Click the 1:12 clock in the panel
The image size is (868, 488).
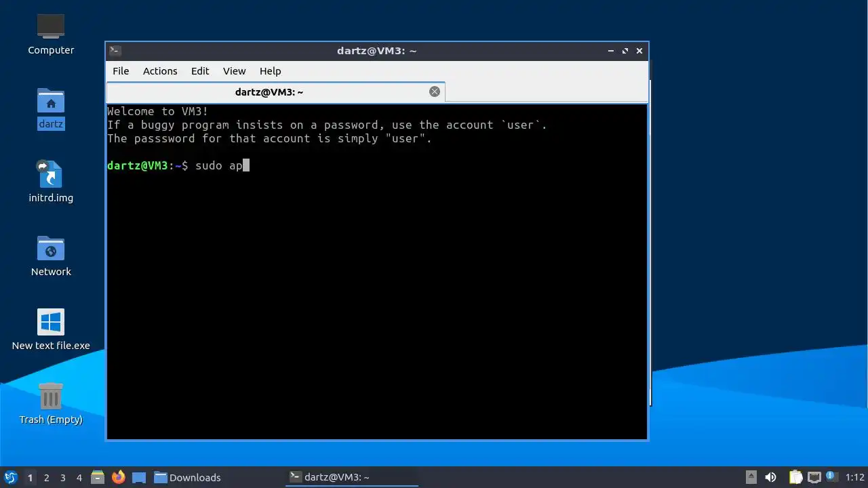point(854,477)
